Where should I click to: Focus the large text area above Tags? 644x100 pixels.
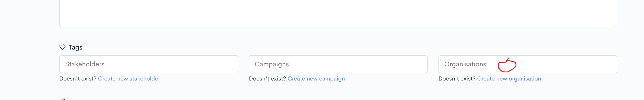[338, 13]
